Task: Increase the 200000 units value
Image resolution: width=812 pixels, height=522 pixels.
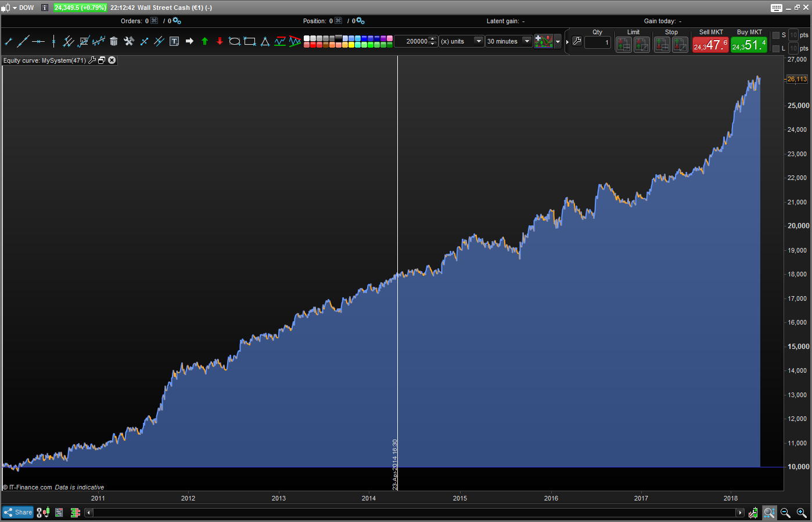Action: click(433, 39)
